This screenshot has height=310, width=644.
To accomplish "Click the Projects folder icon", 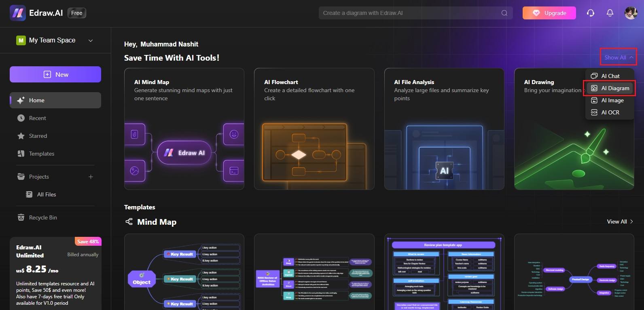I will (21, 177).
